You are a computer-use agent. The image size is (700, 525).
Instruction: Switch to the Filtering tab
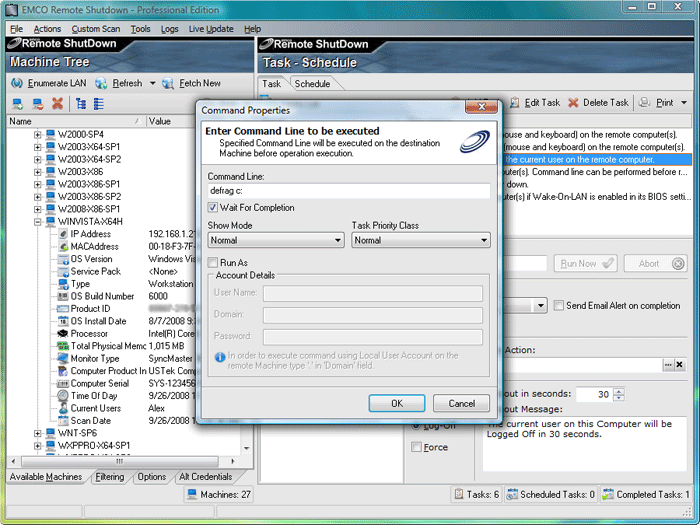110,477
